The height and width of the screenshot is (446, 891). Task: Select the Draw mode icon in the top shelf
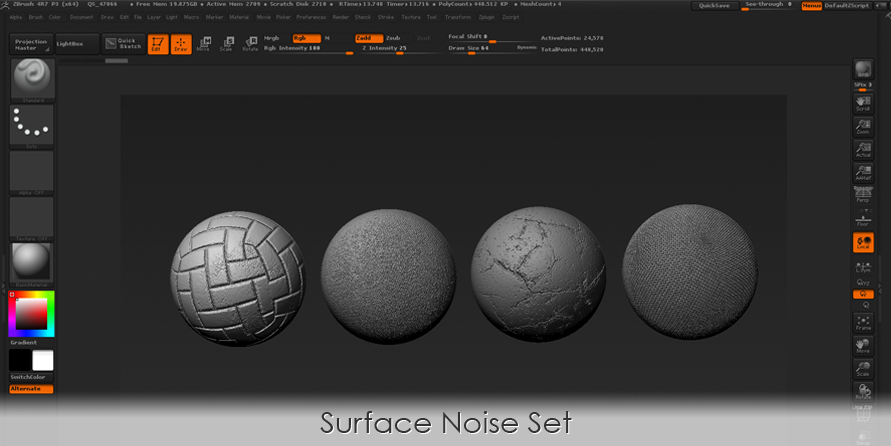[x=181, y=44]
